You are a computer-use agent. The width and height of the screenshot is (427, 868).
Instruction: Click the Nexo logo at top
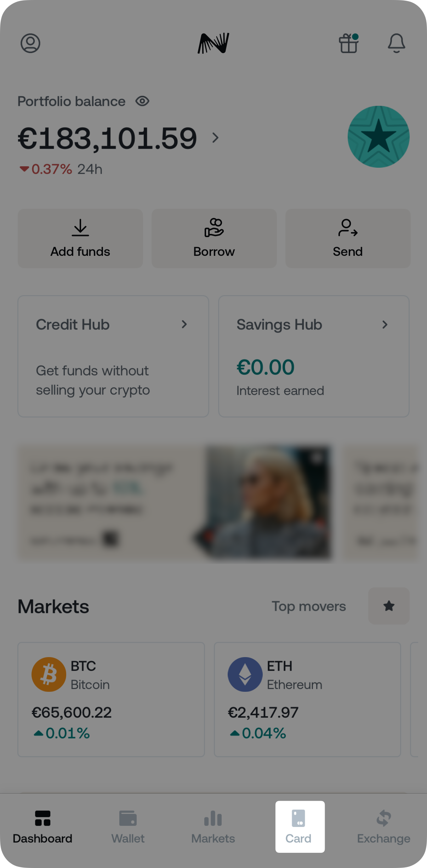click(213, 43)
